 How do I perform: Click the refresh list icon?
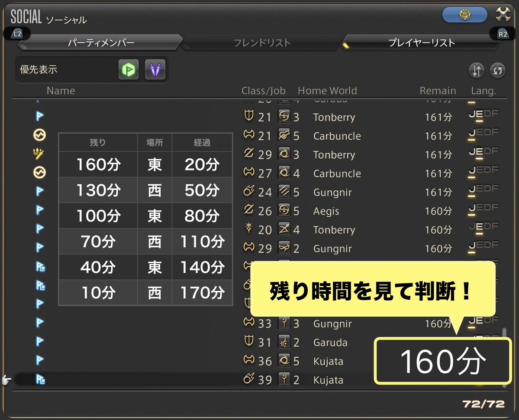coord(497,70)
